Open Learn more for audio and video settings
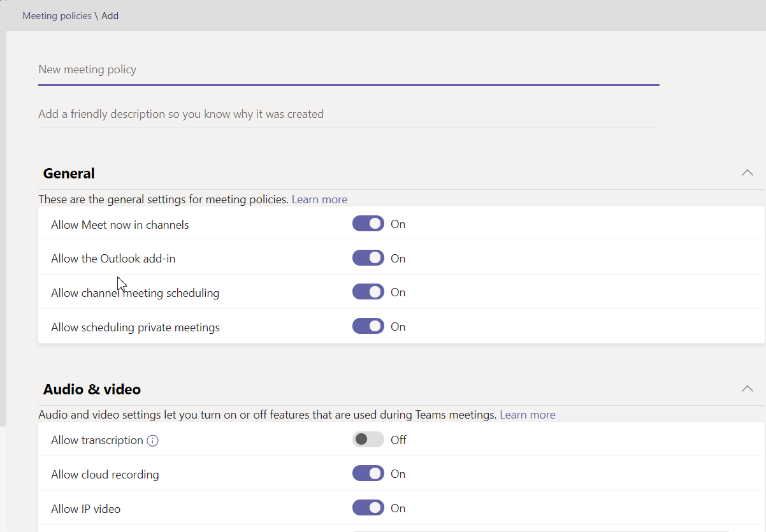 pos(527,414)
